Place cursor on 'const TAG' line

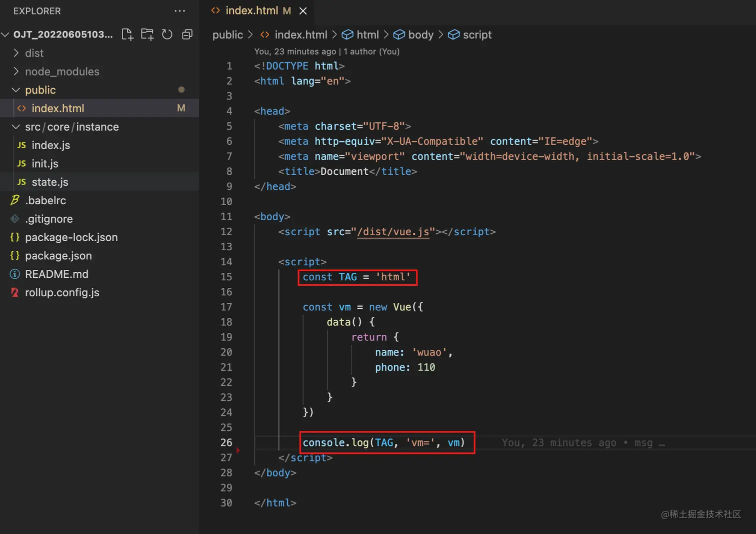pos(357,277)
